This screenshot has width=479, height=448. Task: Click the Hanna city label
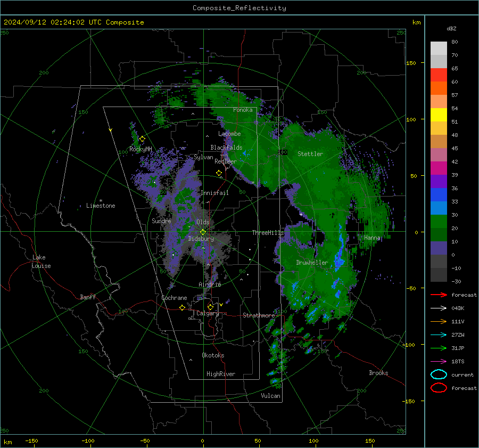click(x=372, y=238)
